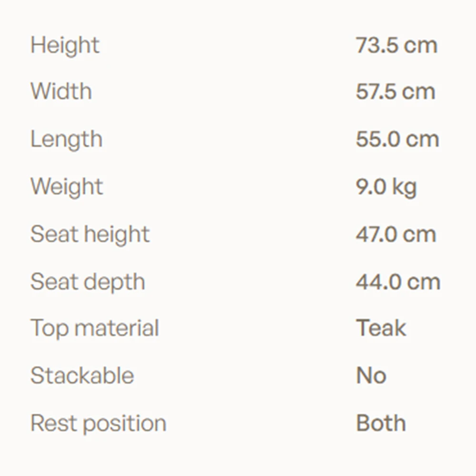The height and width of the screenshot is (476, 476).
Task: Click the Seat depth label
Action: [x=88, y=283]
